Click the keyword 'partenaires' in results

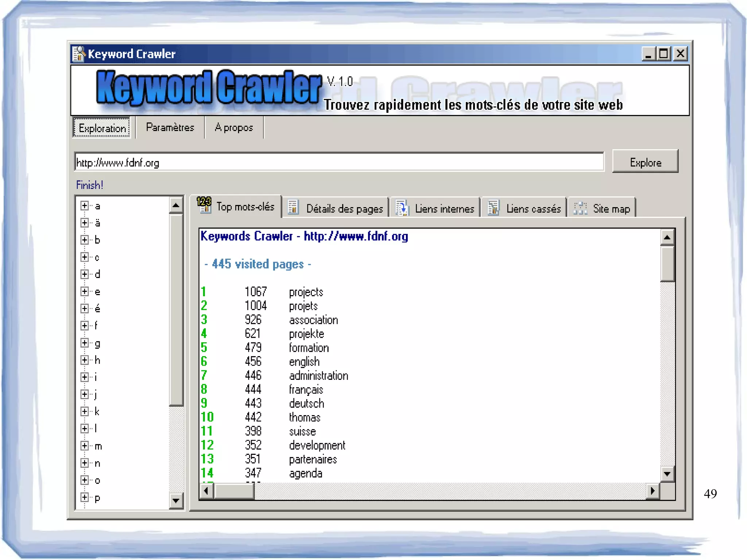point(313,459)
